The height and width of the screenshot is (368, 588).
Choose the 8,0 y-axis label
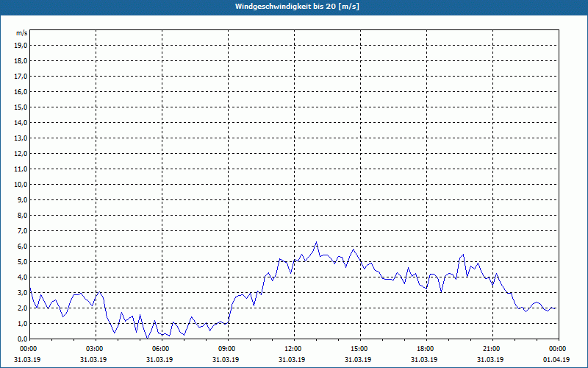(x=23, y=215)
